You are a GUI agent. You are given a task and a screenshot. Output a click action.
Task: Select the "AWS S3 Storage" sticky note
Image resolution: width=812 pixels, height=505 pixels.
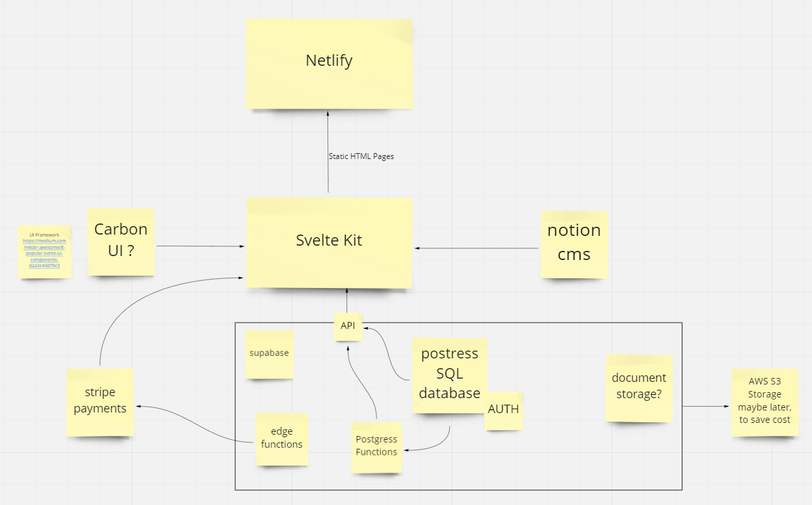pyautogui.click(x=764, y=403)
